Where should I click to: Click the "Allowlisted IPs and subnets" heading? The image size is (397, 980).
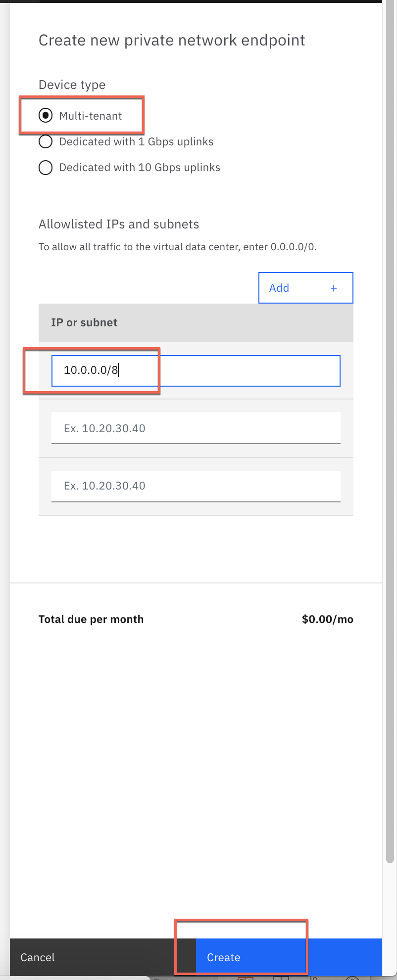[119, 224]
